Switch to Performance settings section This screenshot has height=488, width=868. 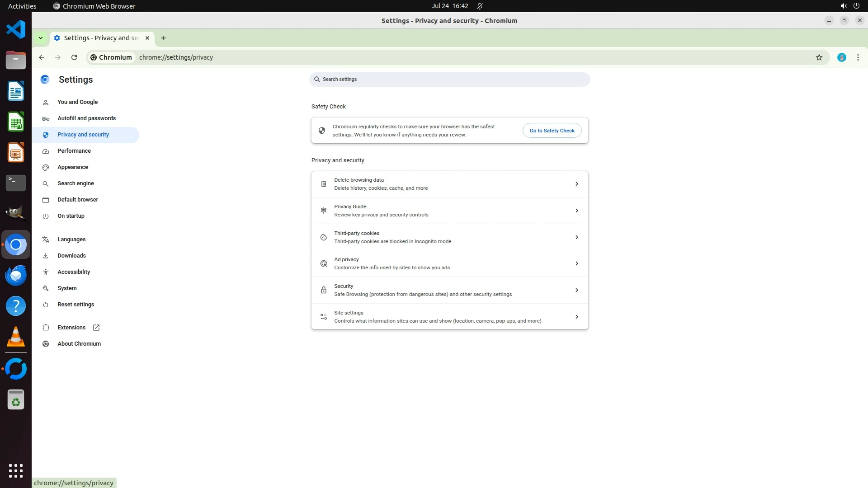(x=74, y=151)
